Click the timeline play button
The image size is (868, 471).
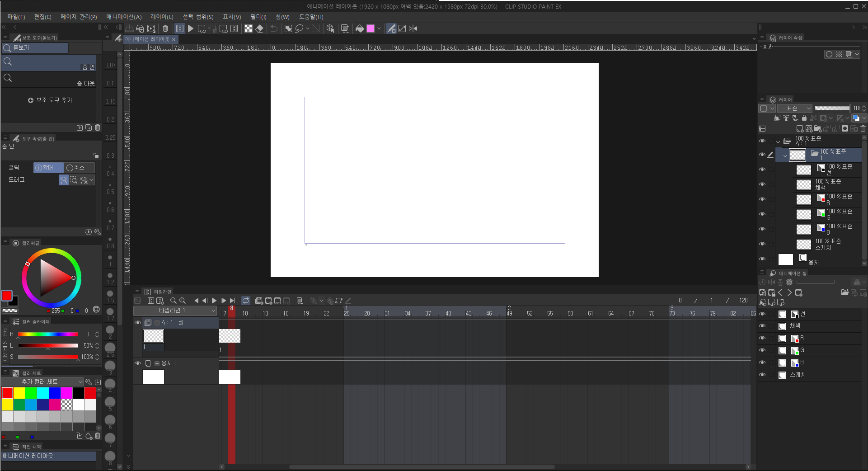pyautogui.click(x=214, y=301)
